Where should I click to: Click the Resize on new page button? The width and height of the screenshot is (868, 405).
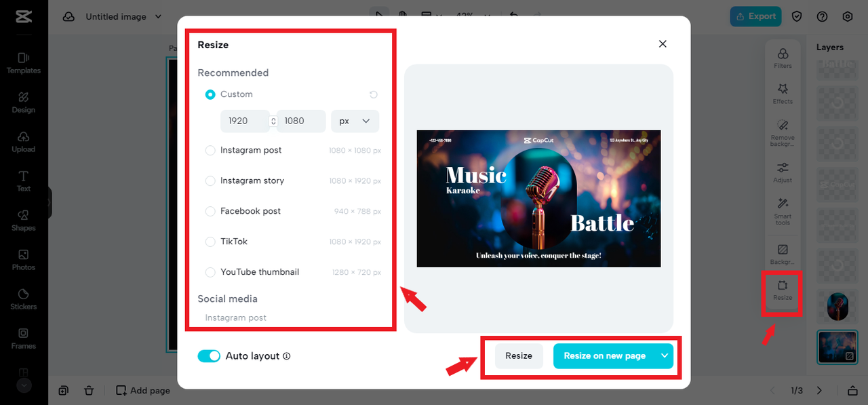click(x=605, y=355)
